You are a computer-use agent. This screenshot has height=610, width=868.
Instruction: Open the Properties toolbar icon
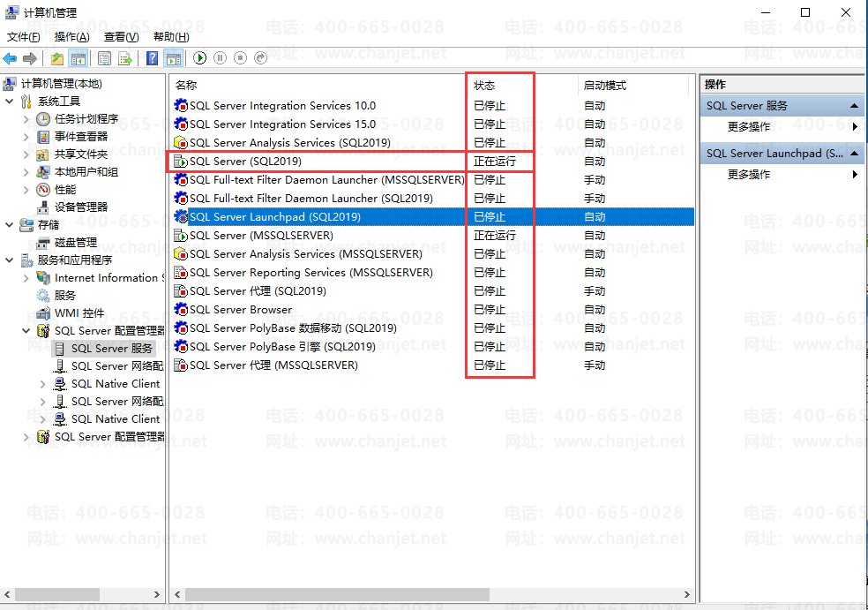[104, 58]
